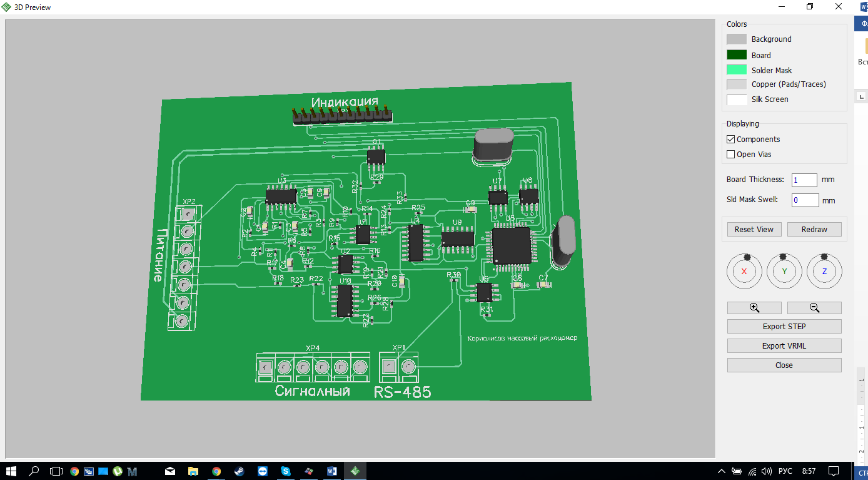Open Skype from the taskbar

tap(286, 471)
